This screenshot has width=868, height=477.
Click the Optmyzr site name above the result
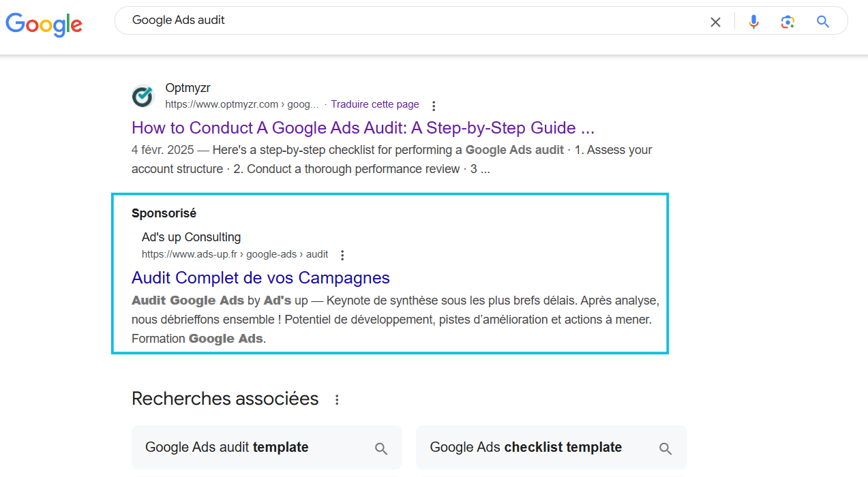[x=188, y=88]
